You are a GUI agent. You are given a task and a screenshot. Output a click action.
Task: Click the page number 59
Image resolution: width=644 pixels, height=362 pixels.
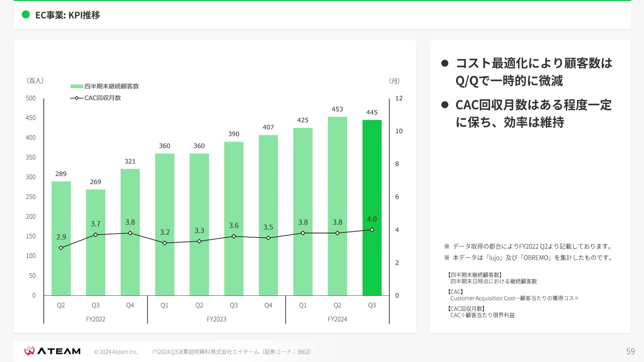tap(630, 351)
